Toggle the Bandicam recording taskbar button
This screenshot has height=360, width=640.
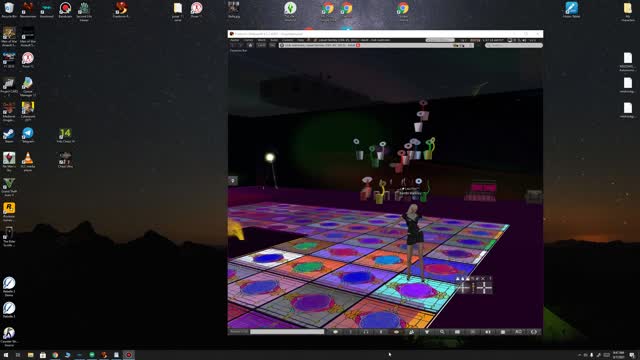(x=129, y=355)
